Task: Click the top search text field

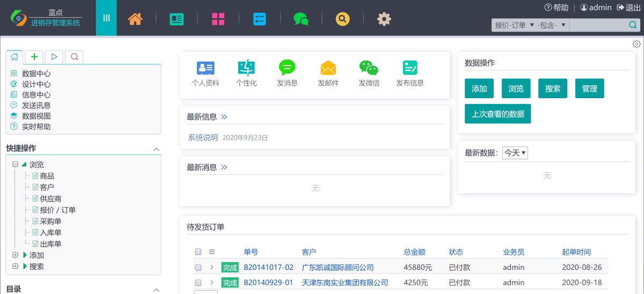Action: pos(598,25)
